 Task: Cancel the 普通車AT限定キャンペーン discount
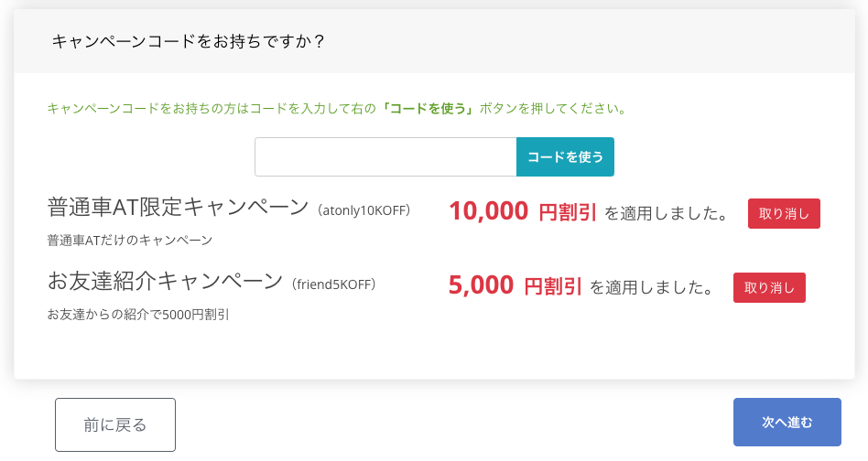[784, 214]
